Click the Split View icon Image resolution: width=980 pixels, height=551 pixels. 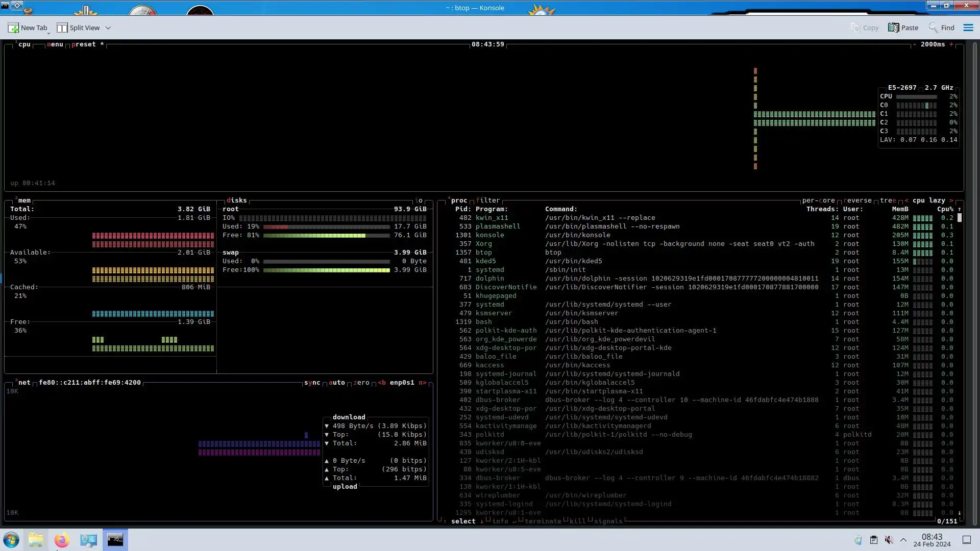point(62,28)
